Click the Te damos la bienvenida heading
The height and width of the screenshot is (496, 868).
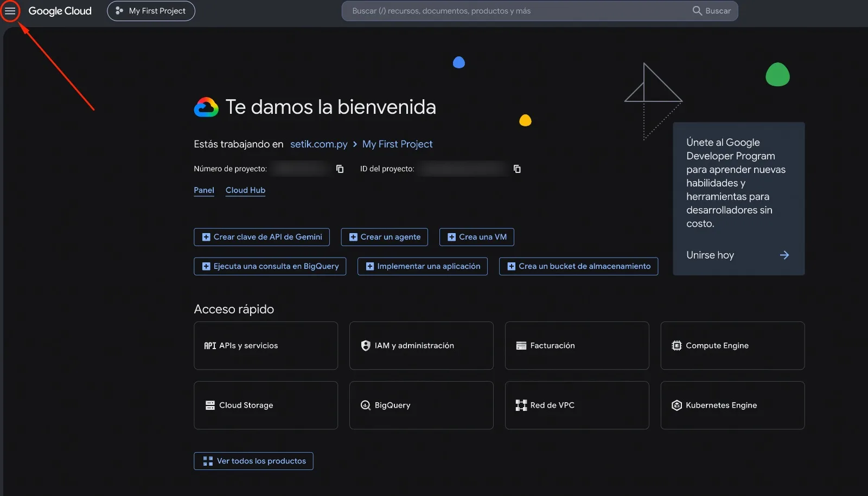coord(330,107)
